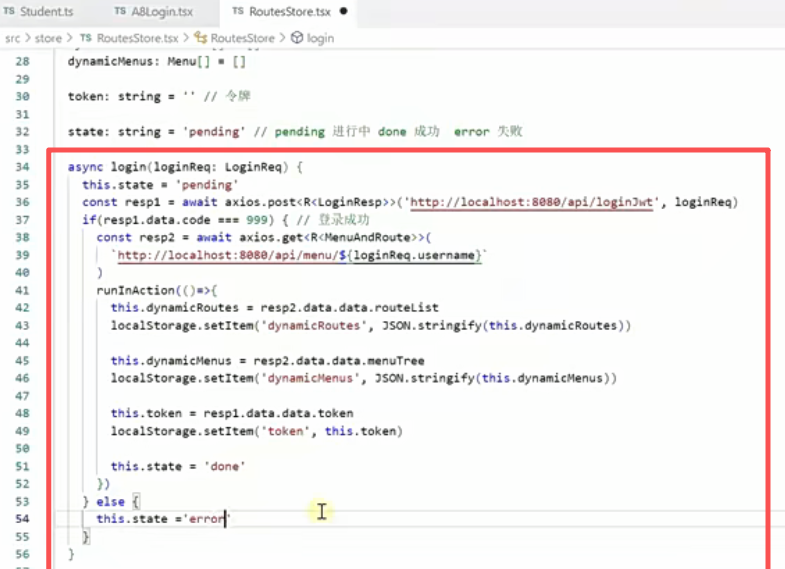Select the RoutesStore.tsx tab

coord(290,11)
